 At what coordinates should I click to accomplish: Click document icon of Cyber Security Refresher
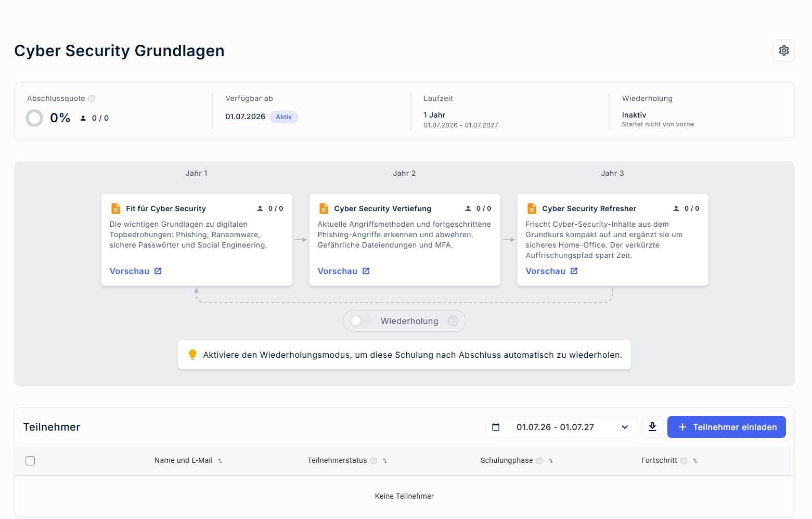click(x=532, y=209)
